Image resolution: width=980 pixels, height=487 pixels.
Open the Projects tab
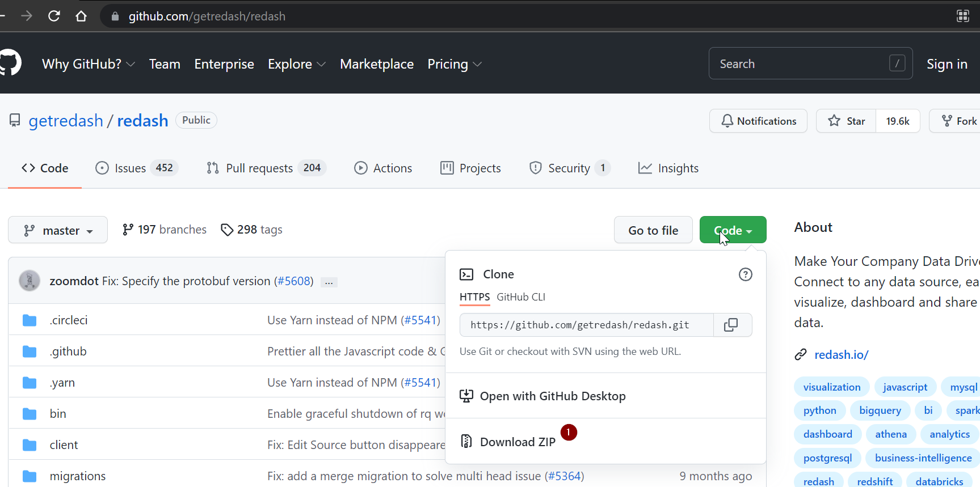[x=470, y=168]
